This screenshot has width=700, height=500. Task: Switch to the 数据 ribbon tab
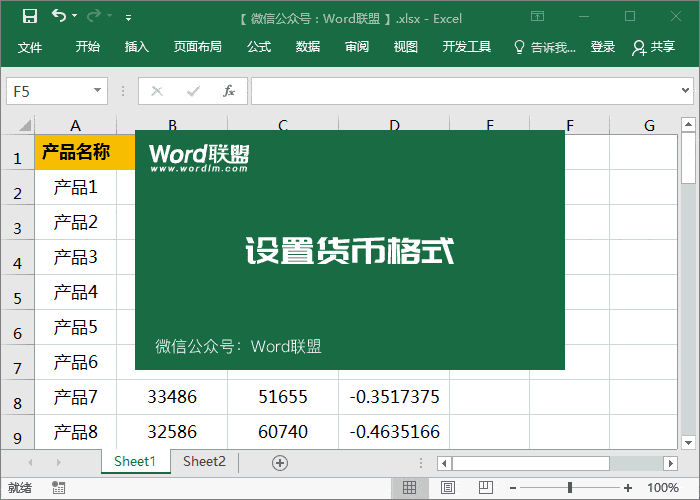[x=308, y=46]
